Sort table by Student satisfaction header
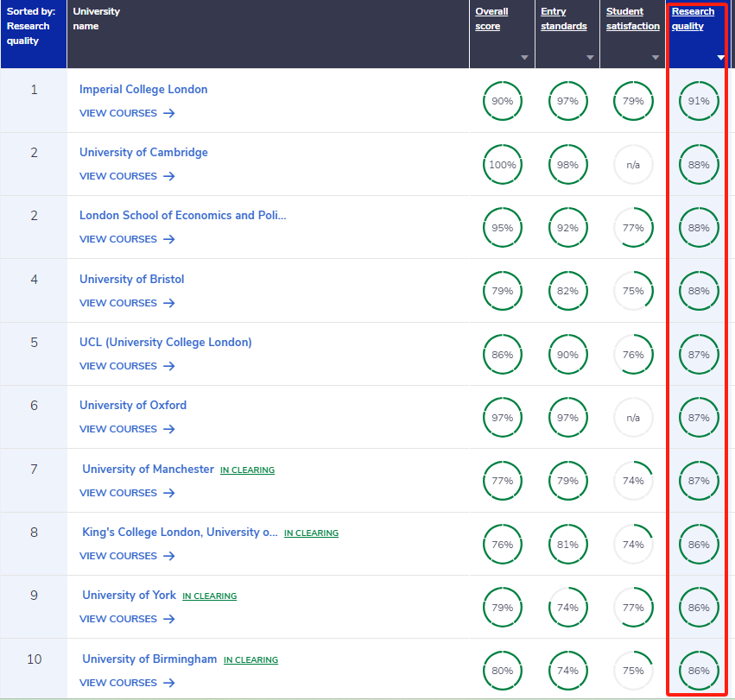Image resolution: width=735 pixels, height=700 pixels. [632, 19]
